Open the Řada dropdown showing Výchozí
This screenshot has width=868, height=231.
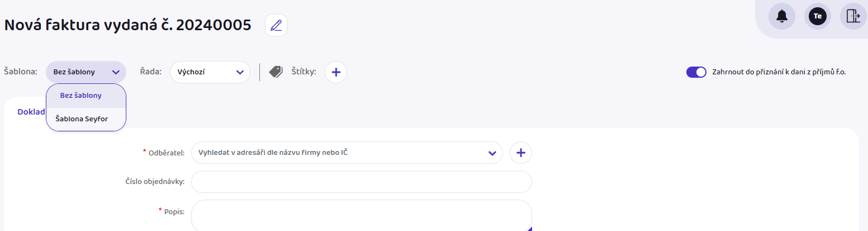tap(210, 72)
